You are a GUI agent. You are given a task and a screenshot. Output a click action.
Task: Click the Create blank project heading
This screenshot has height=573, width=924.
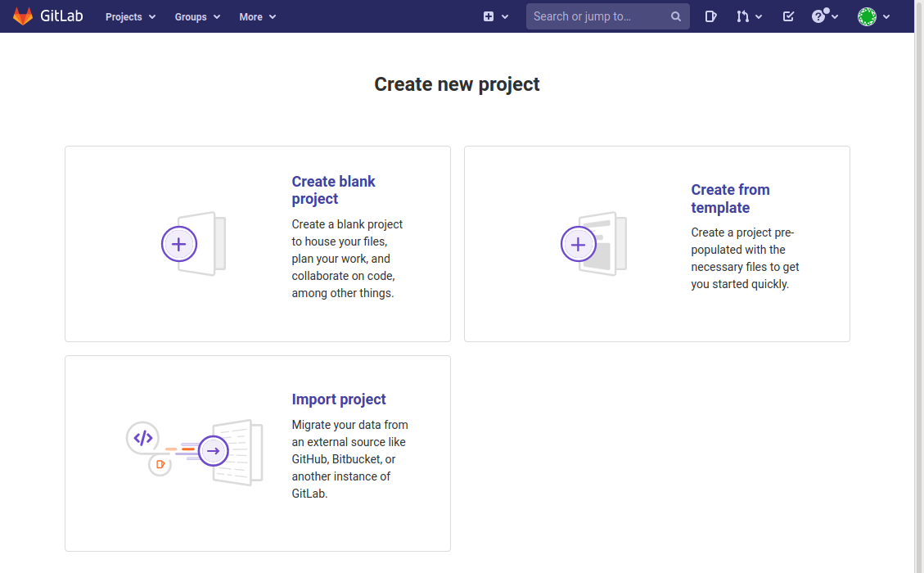[x=333, y=190]
